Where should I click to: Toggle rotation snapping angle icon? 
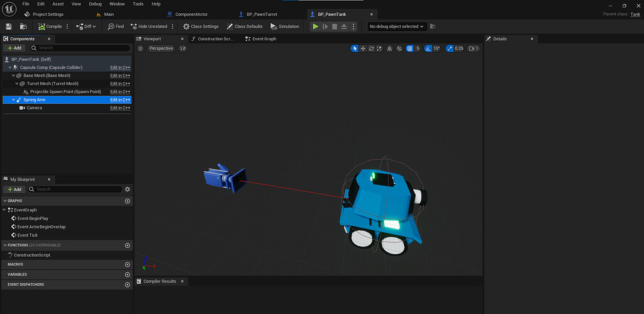[428, 48]
